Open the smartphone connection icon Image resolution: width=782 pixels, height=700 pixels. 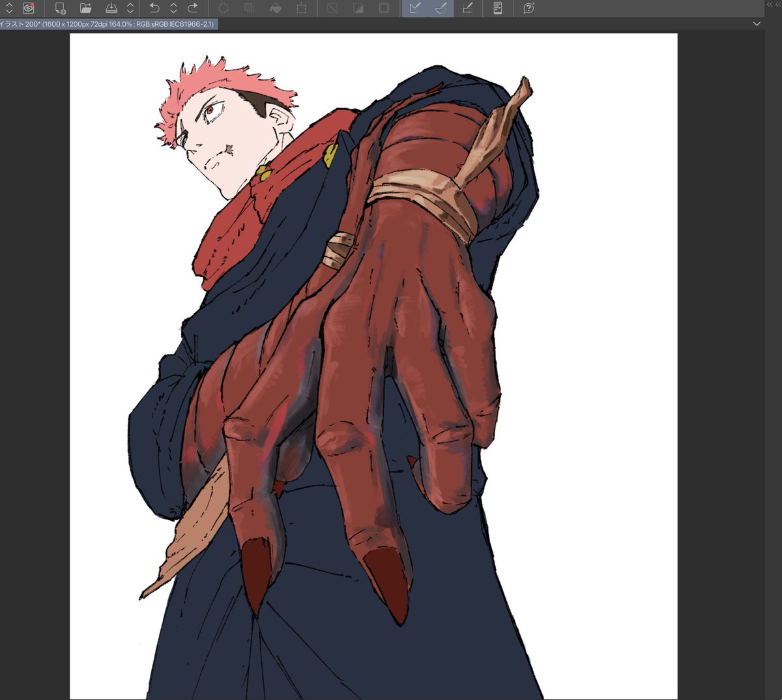pos(498,8)
